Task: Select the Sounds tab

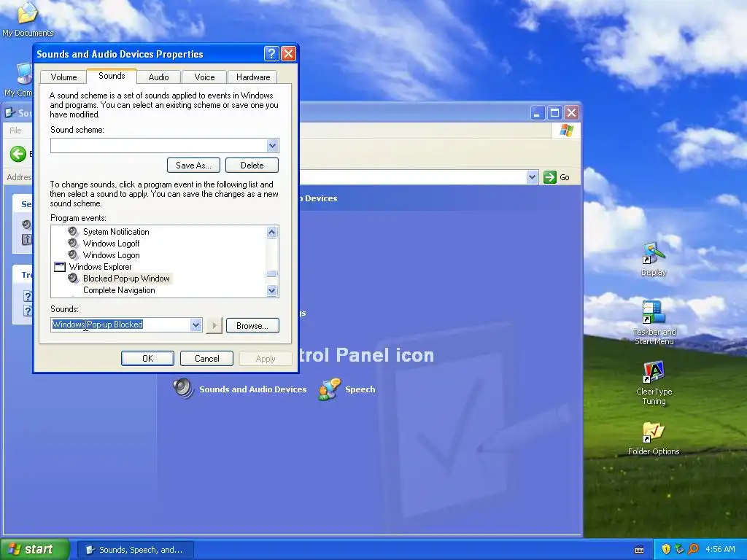Action: 112,76
